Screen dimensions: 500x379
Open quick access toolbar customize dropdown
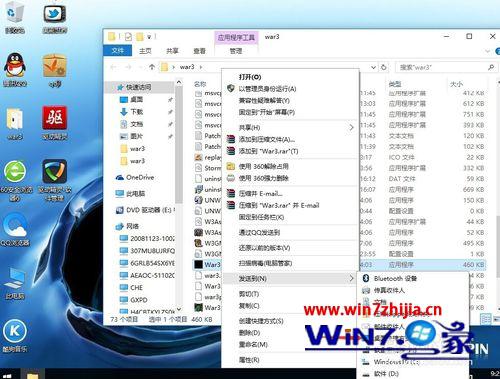click(x=149, y=36)
